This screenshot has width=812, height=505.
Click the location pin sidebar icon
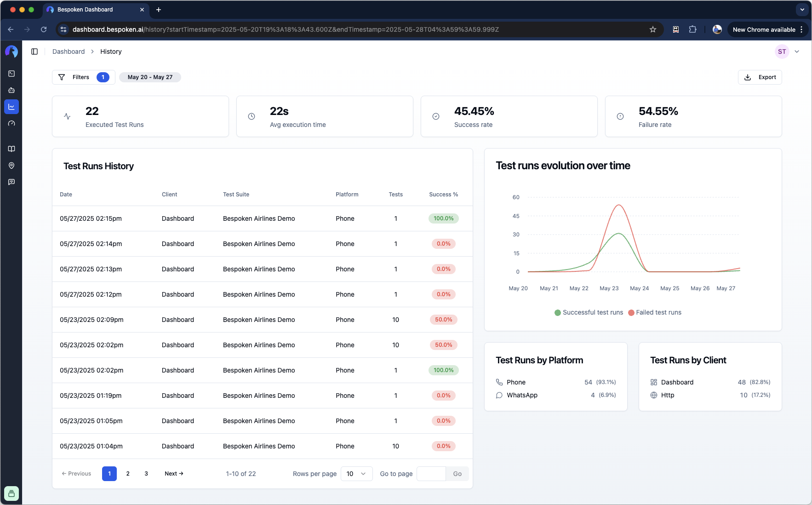11,166
